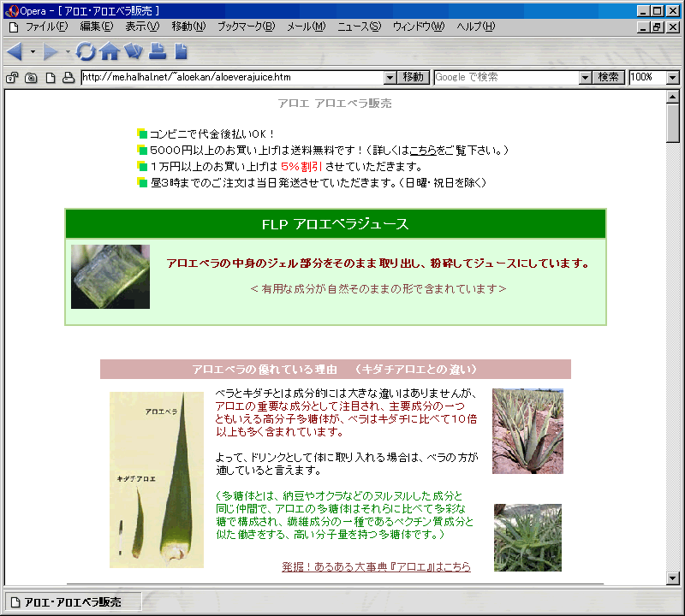Screen dimensions: 685x616
Task: Minimize the inner document window
Action: 643,27
